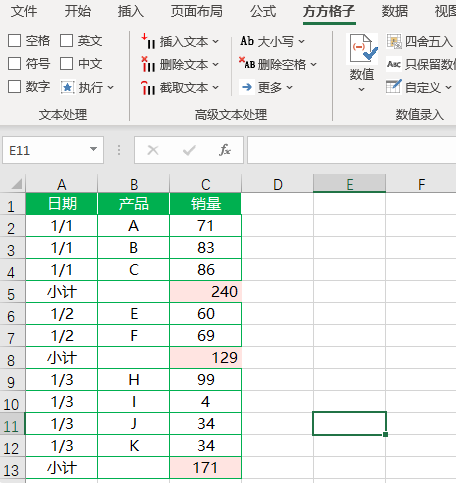This screenshot has height=490, width=461.
Task: Open the 文件 tab
Action: point(24,11)
